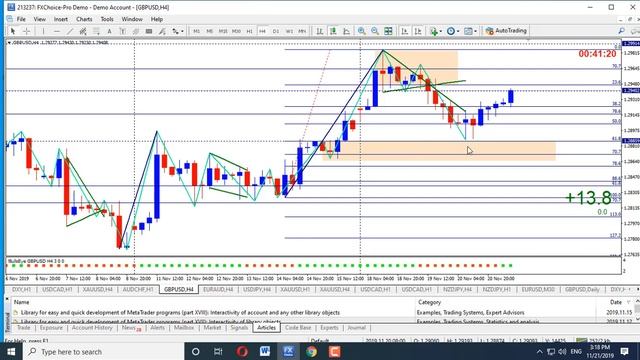Click the Windows search box
This screenshot has width=640, height=360.
click(x=103, y=351)
